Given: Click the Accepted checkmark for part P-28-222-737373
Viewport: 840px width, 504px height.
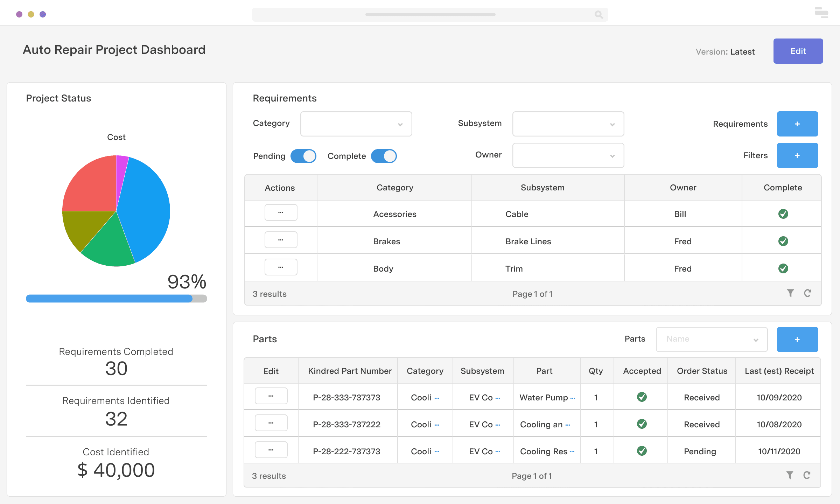Looking at the screenshot, I should click(641, 451).
